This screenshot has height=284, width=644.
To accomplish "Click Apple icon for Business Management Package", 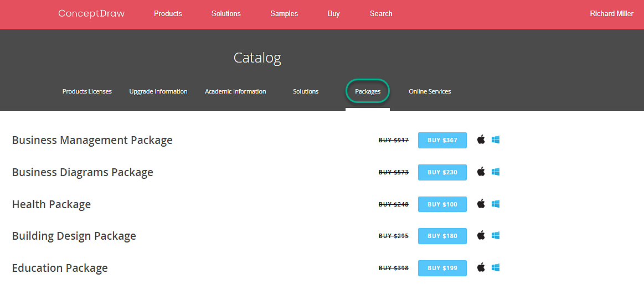I will click(481, 140).
